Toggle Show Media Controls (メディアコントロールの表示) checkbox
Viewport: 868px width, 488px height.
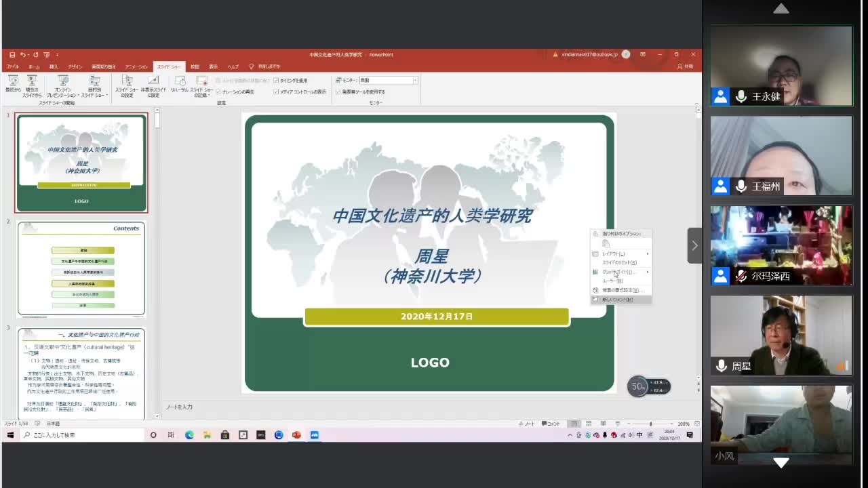(x=300, y=91)
